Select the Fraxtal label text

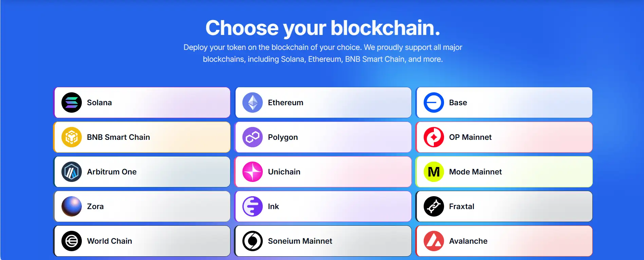461,206
